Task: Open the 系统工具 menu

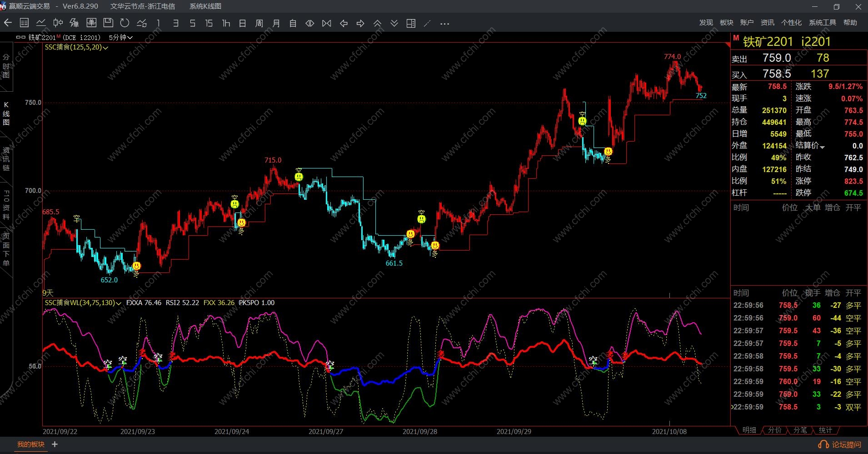Action: click(822, 23)
